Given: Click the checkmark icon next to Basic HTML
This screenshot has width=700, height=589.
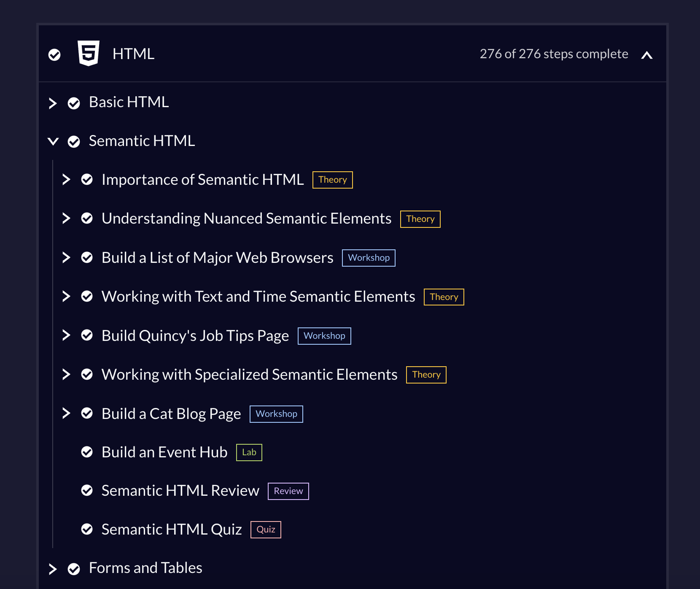Looking at the screenshot, I should (x=74, y=103).
